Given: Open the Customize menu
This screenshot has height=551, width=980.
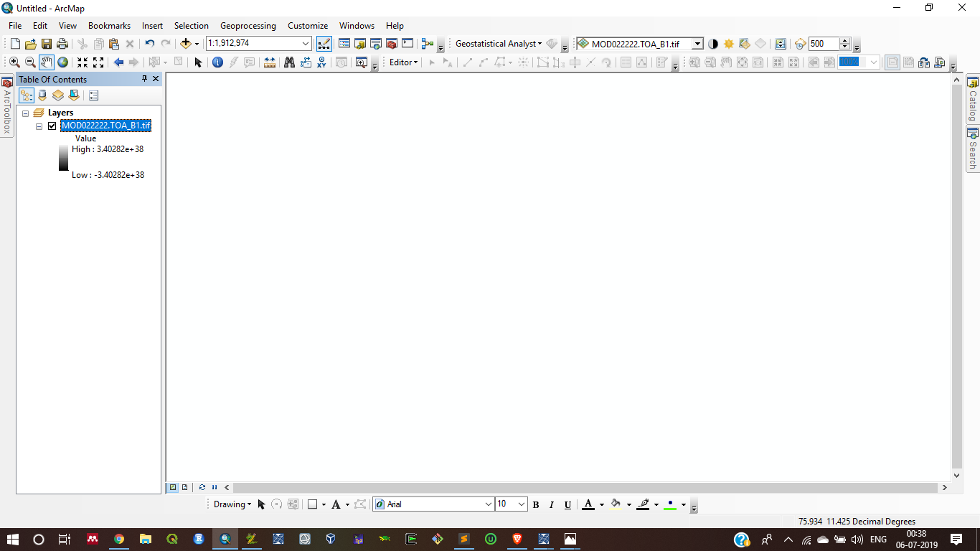Looking at the screenshot, I should click(x=308, y=26).
